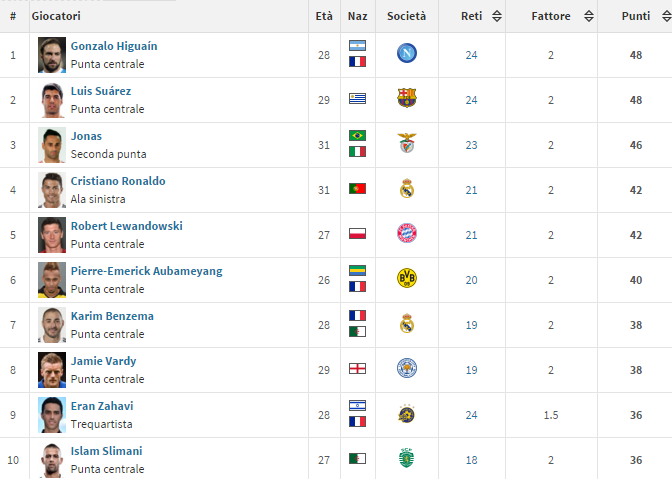Click Jamie Vardy's goal count 19
Image resolution: width=672 pixels, height=479 pixels.
[471, 370]
